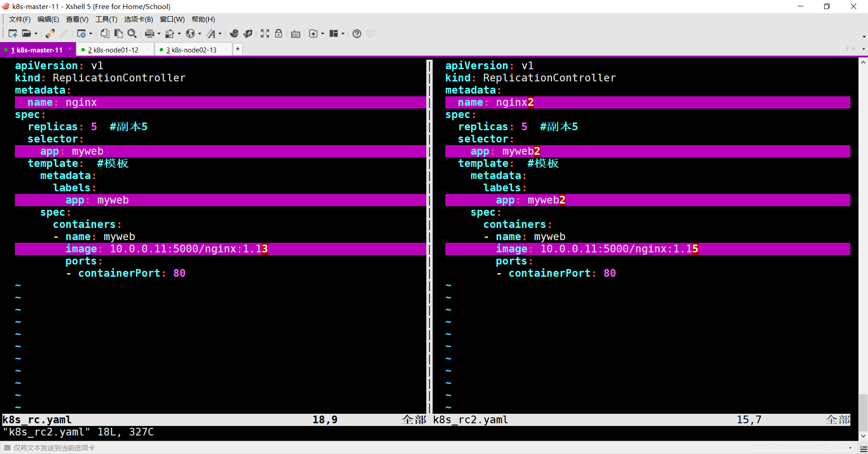This screenshot has height=454, width=868.
Task: Click the Find magnifier icon
Action: [132, 33]
